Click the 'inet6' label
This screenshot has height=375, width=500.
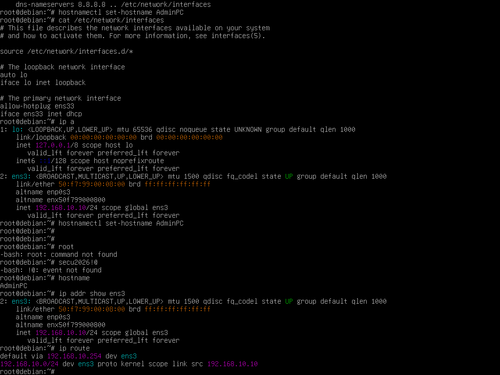pos(25,161)
